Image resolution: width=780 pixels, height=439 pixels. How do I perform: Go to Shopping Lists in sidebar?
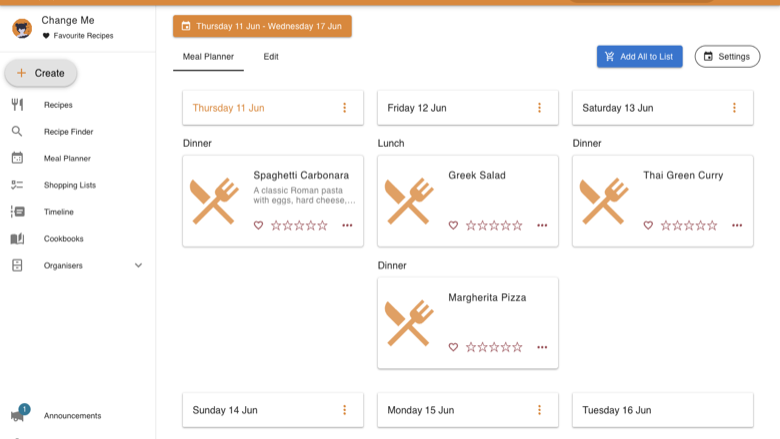pos(70,185)
